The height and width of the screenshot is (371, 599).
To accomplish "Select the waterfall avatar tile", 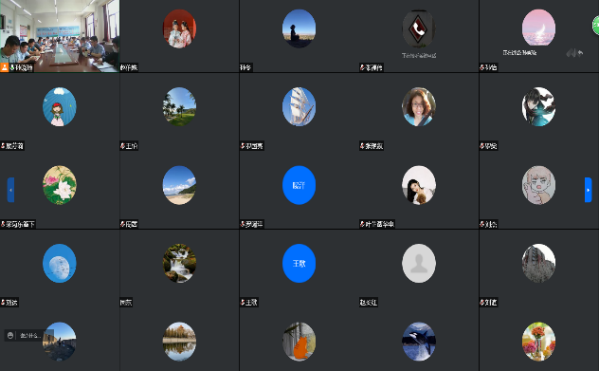I will (x=179, y=263).
